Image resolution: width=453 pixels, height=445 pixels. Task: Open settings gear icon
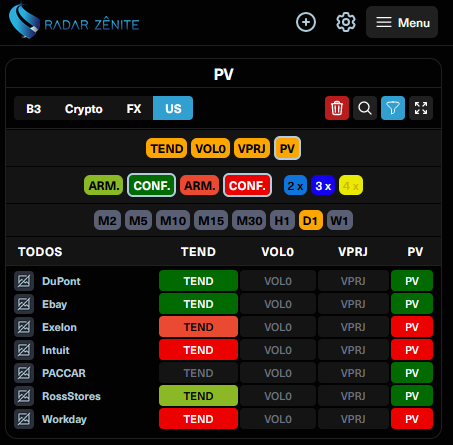(x=346, y=22)
